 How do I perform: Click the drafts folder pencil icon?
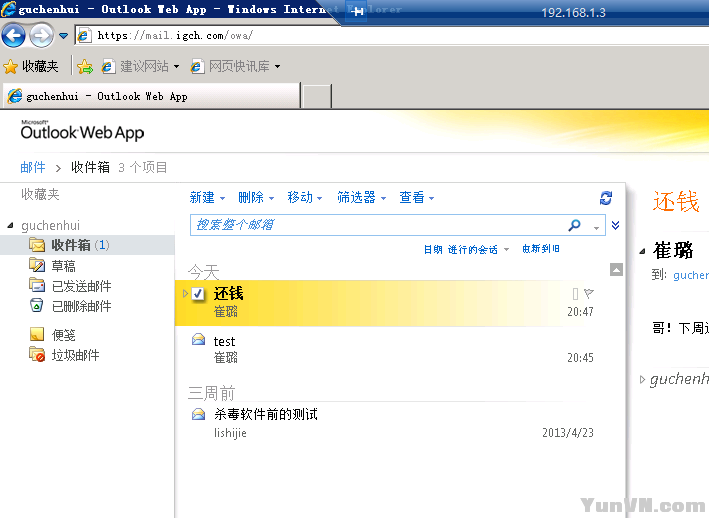point(37,265)
